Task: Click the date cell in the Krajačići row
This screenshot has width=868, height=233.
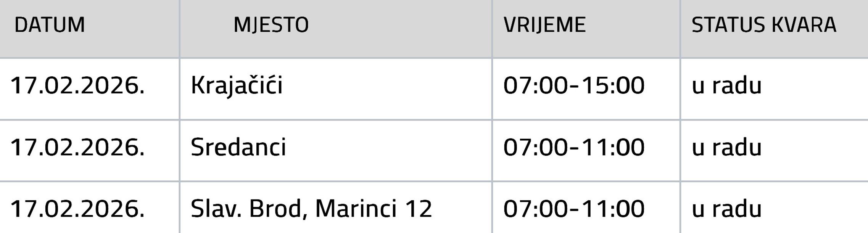Action: pos(77,85)
